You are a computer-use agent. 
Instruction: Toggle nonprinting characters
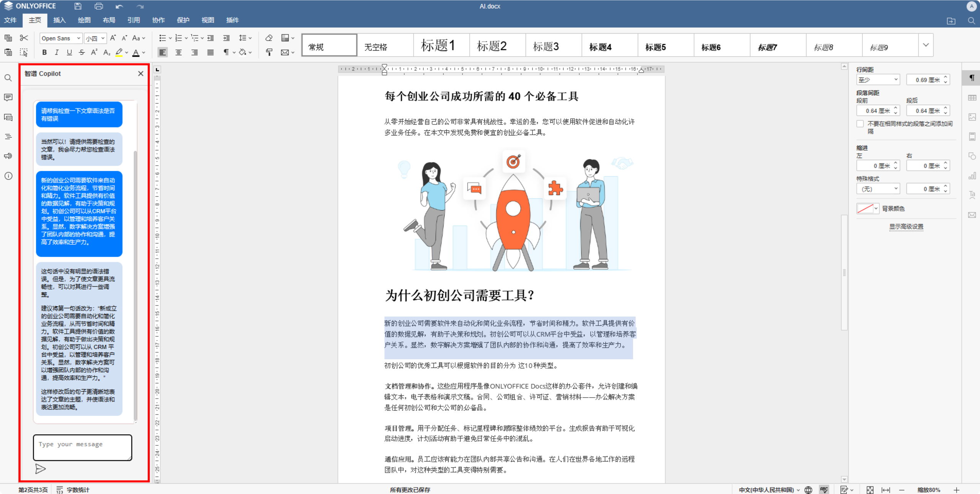coord(226,52)
